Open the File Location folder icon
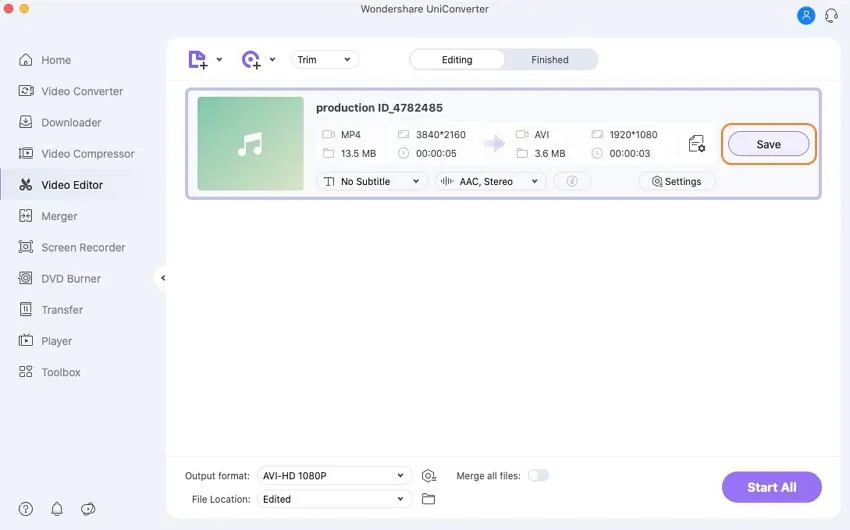This screenshot has width=850, height=530. tap(428, 499)
